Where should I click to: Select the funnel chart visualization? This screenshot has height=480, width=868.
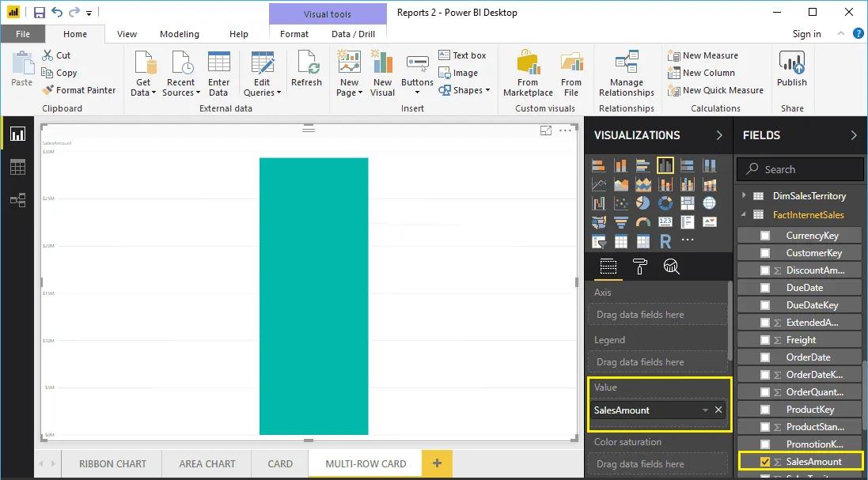(x=621, y=221)
